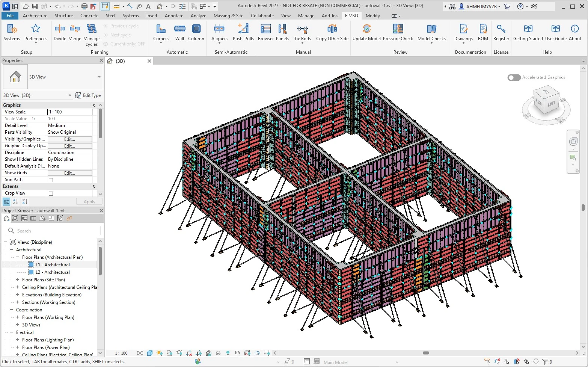
Task: Activate the Copy Other Side tool
Action: coord(332,32)
